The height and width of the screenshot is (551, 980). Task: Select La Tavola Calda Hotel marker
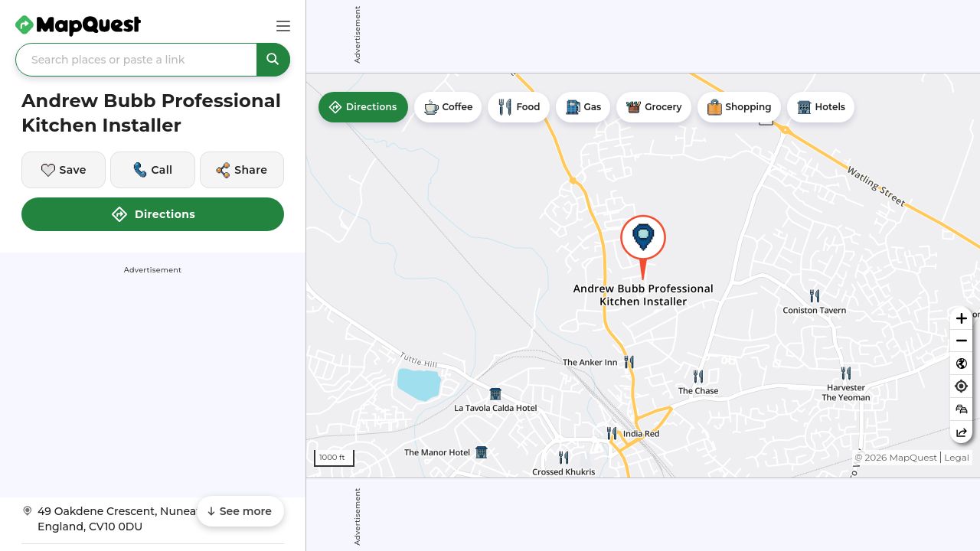495,394
